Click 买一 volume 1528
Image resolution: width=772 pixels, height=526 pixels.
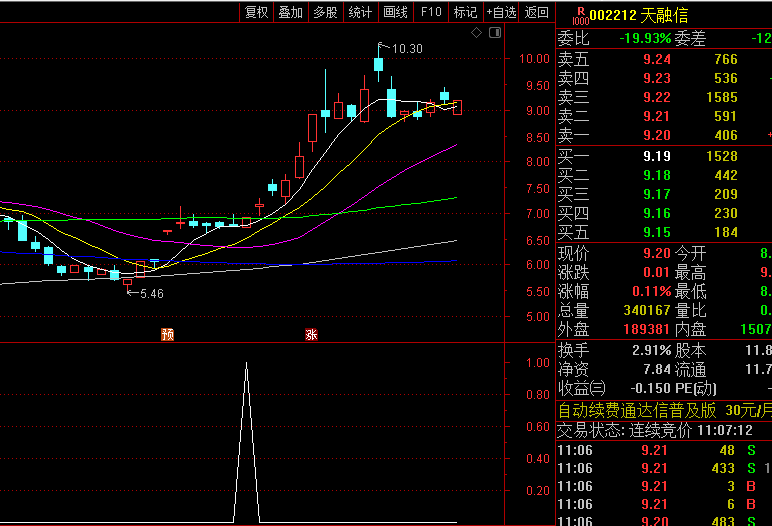(x=722, y=157)
